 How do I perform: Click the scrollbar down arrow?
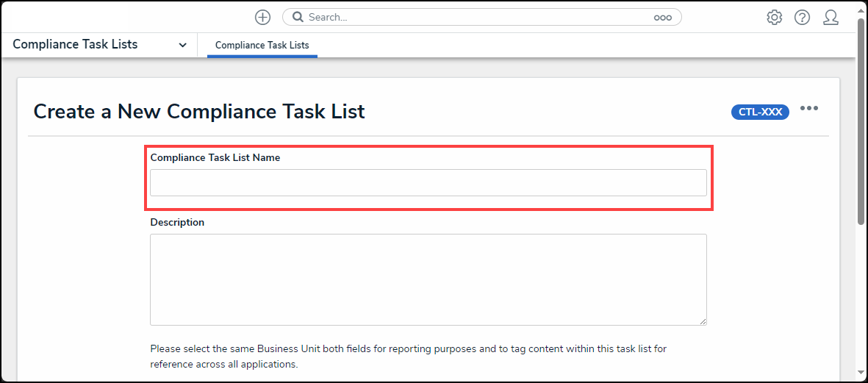click(861, 373)
